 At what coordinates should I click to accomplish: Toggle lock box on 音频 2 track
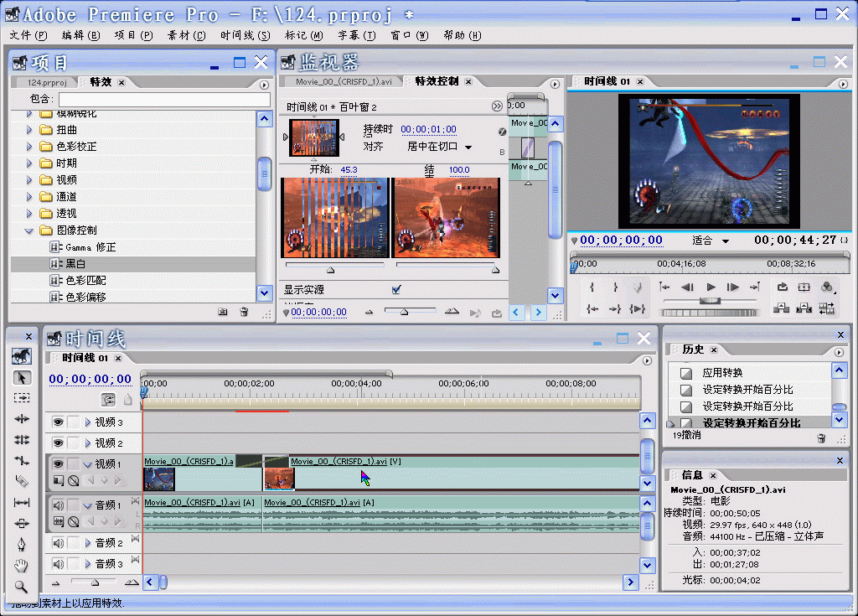[x=74, y=542]
